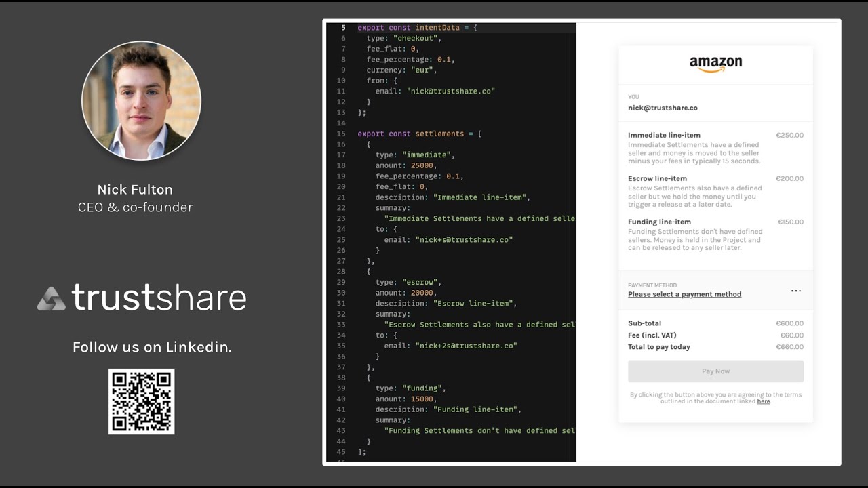Click the 'fee_percentage: 0.1,' code on line 8
Screen dimensions: 868x488
pyautogui.click(x=411, y=60)
